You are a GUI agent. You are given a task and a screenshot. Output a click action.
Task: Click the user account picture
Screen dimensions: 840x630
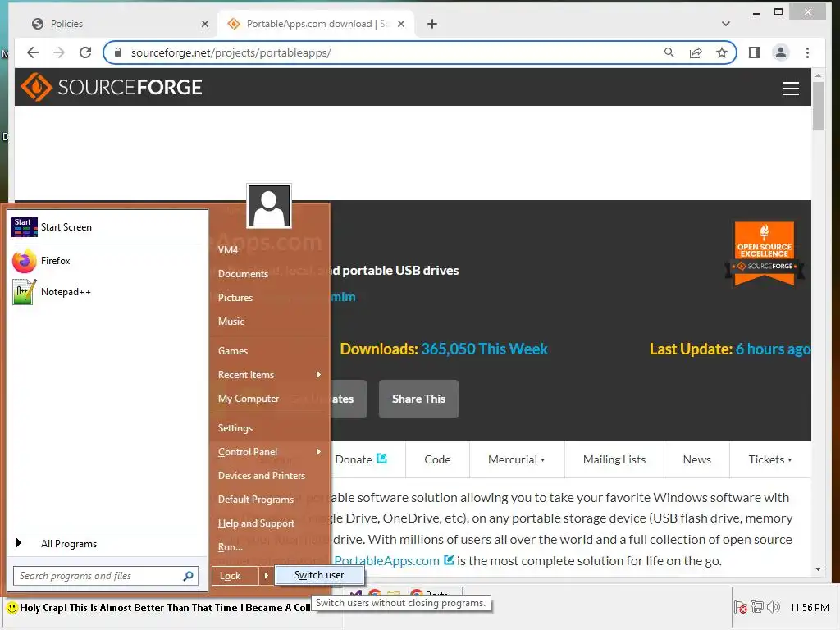[269, 206]
